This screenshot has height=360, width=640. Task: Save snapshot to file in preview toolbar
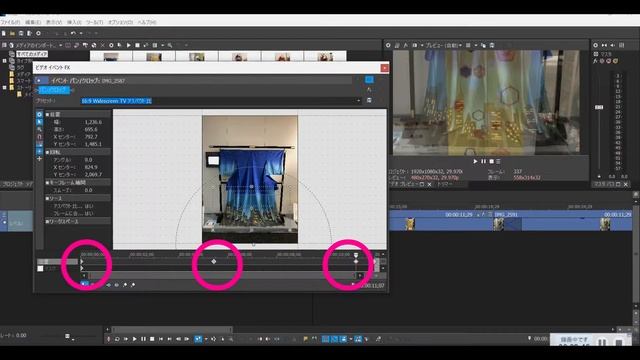tap(492, 45)
